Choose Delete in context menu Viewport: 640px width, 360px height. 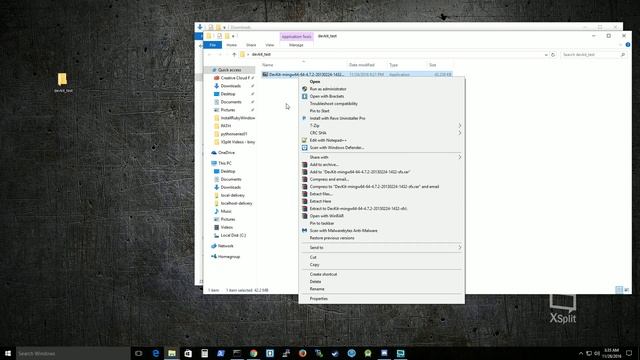(x=316, y=282)
